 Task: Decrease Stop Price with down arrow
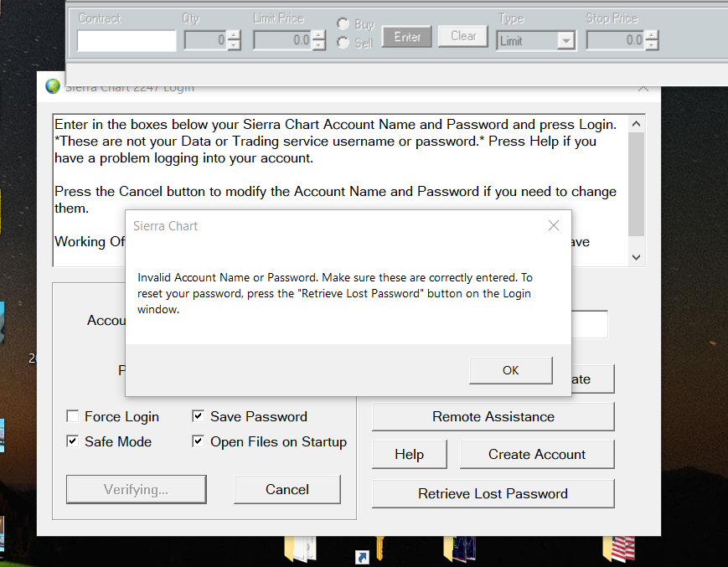click(x=652, y=45)
